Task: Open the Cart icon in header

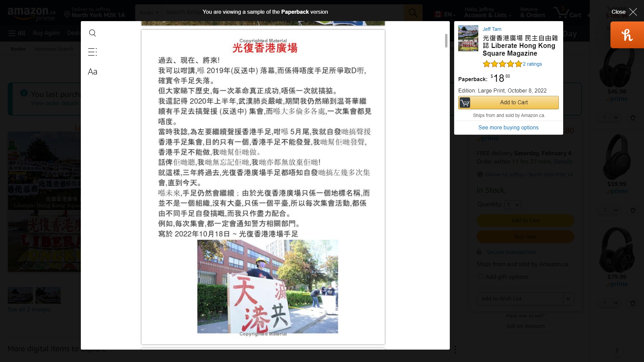Action: (567, 13)
